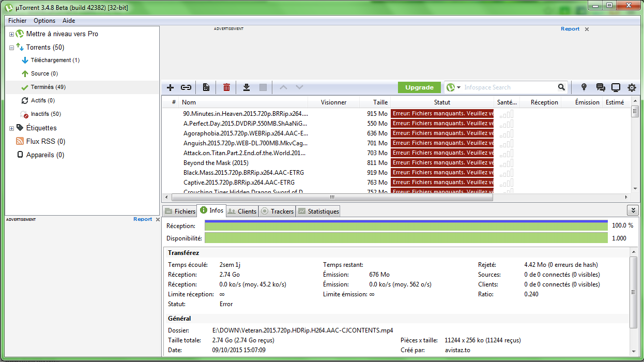The height and width of the screenshot is (362, 644).
Task: Expand the Mettre à niveau vers Pro node
Action: pos(11,34)
